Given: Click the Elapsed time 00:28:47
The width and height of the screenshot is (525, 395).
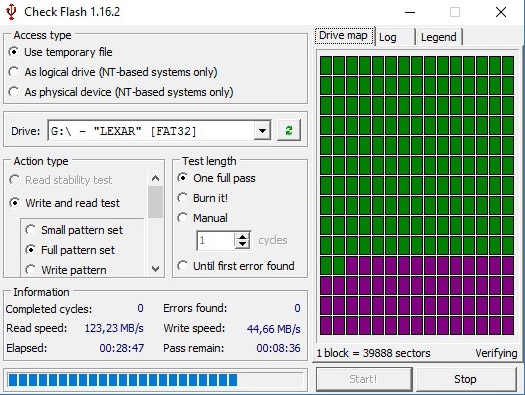Looking at the screenshot, I should pyautogui.click(x=122, y=348).
